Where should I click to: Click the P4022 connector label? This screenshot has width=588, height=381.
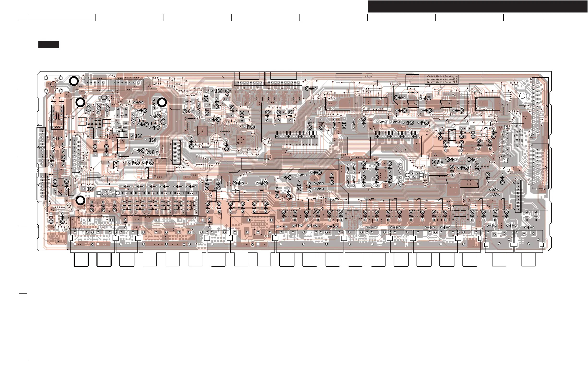coord(76,228)
